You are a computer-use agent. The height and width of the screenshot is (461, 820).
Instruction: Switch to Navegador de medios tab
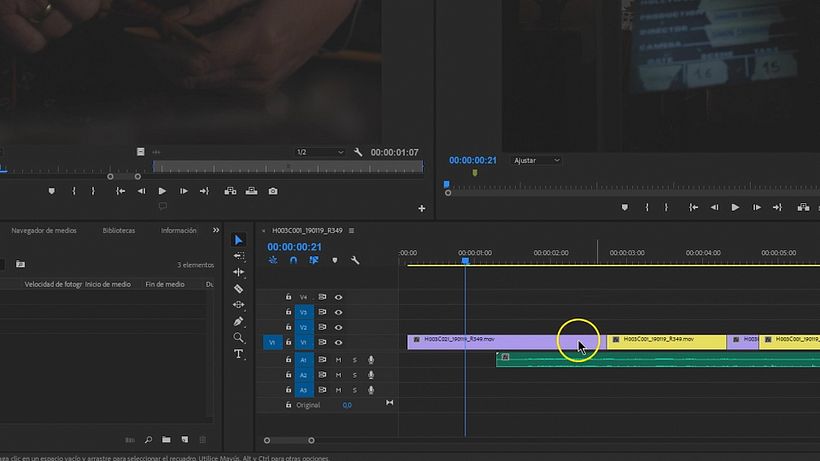pos(44,230)
